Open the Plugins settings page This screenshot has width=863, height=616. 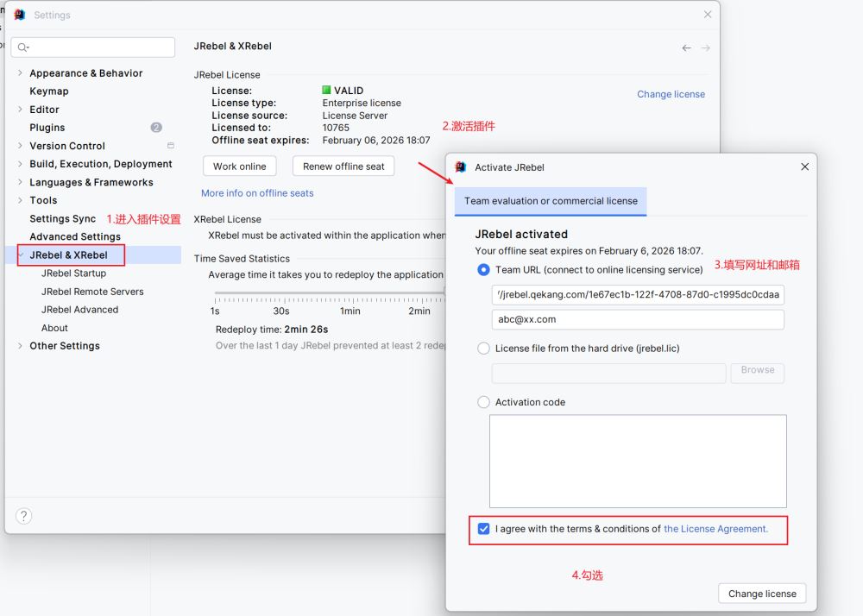pyautogui.click(x=47, y=128)
